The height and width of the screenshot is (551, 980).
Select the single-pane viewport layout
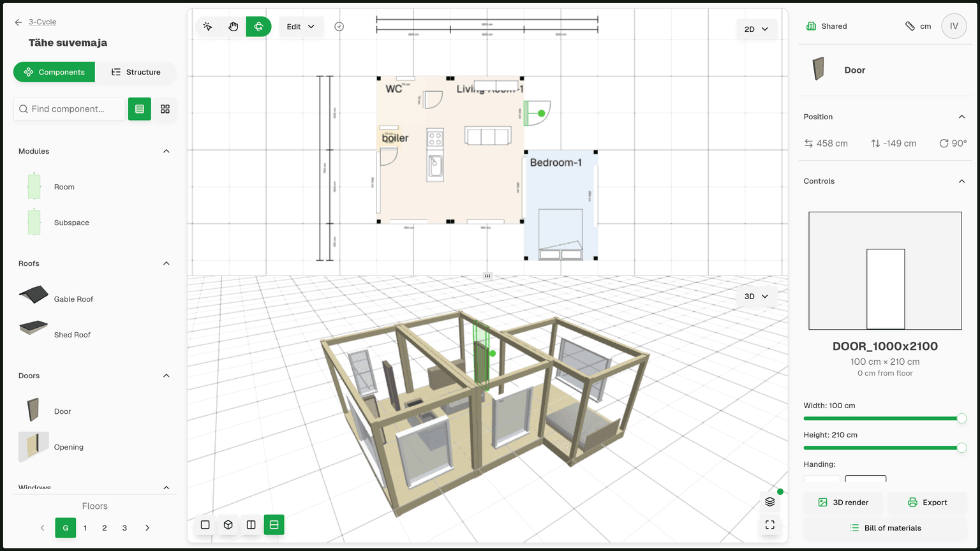(205, 524)
